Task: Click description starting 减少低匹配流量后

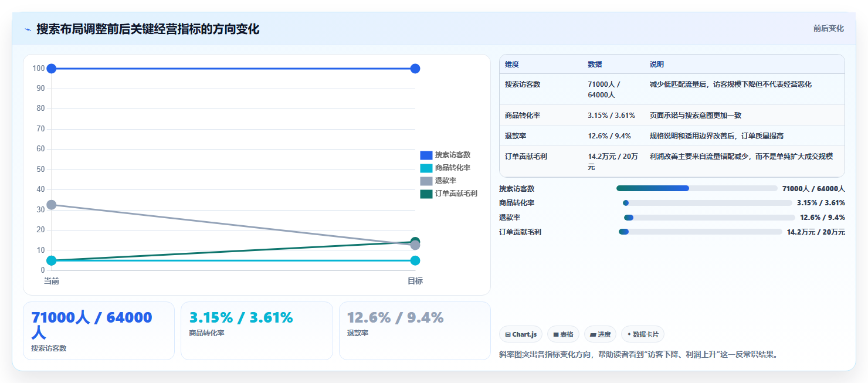Action: pos(731,84)
